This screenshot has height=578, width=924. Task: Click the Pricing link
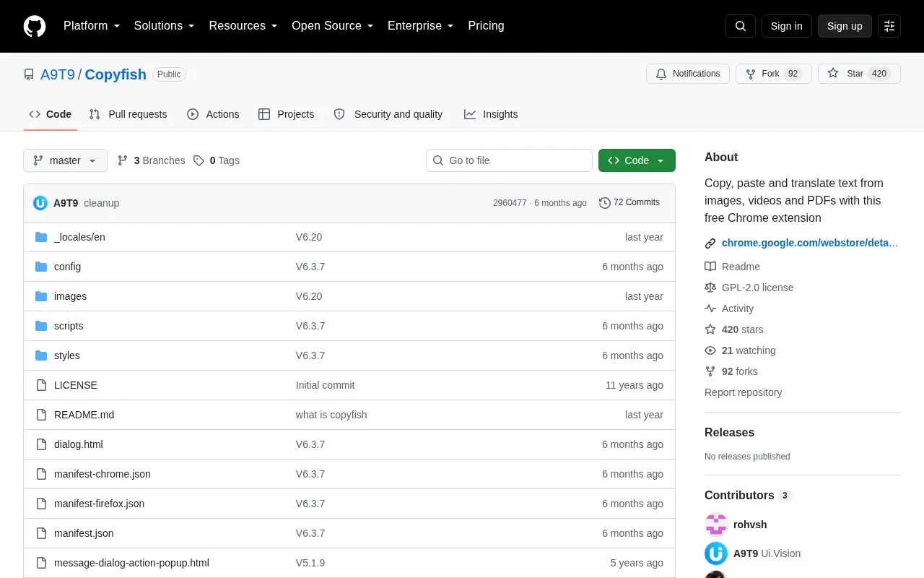(x=486, y=26)
